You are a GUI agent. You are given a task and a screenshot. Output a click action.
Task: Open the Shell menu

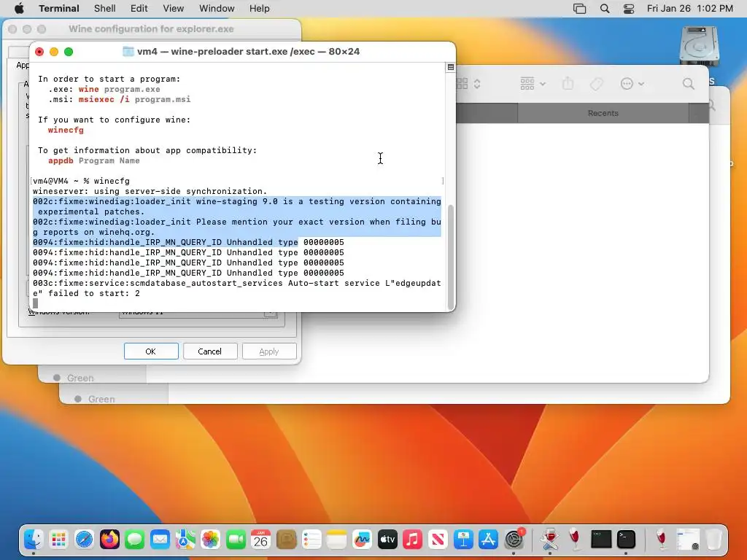tap(105, 9)
